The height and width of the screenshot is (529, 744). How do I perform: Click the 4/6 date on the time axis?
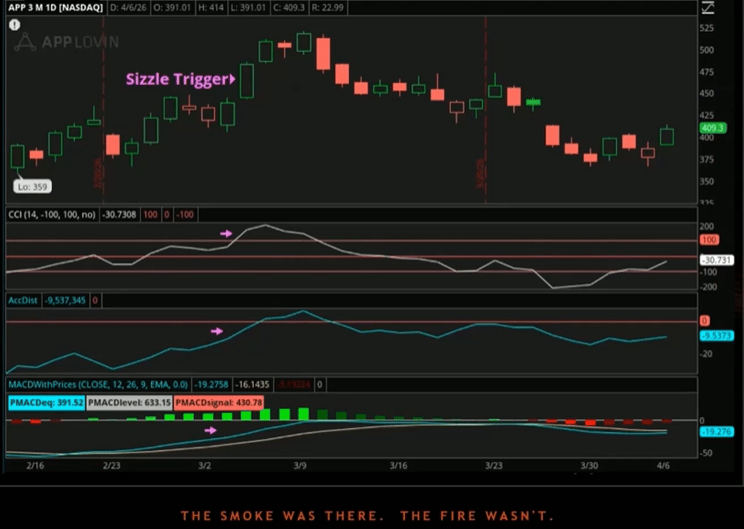tap(663, 465)
